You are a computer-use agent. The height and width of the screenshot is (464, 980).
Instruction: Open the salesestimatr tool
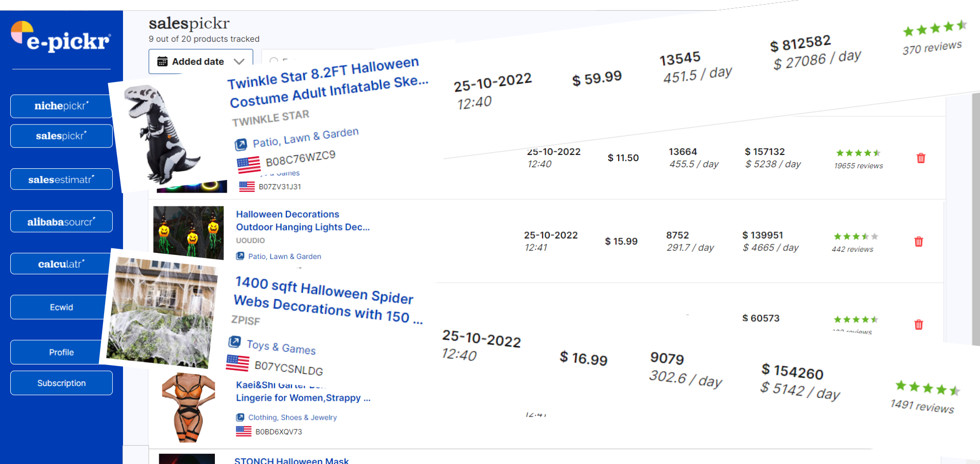(61, 179)
